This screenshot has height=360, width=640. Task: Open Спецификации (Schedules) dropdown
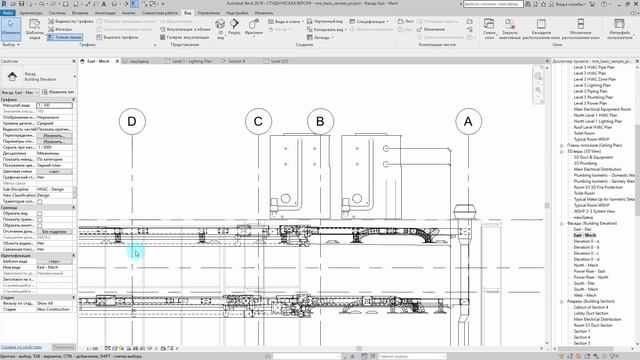click(x=369, y=21)
